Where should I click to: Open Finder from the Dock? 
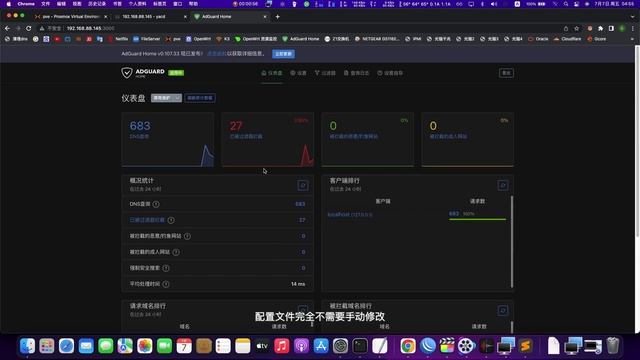[27, 346]
